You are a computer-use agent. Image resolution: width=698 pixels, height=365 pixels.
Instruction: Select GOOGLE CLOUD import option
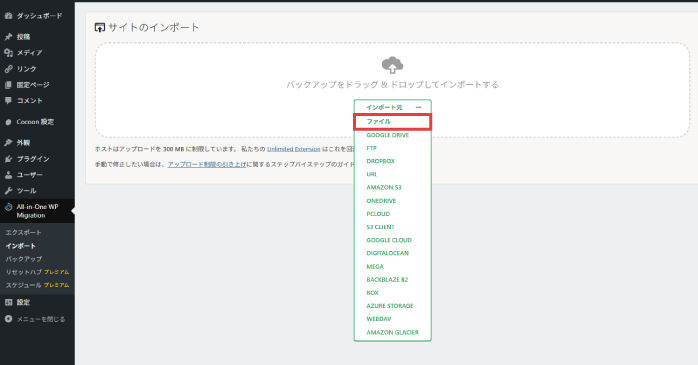click(x=389, y=240)
